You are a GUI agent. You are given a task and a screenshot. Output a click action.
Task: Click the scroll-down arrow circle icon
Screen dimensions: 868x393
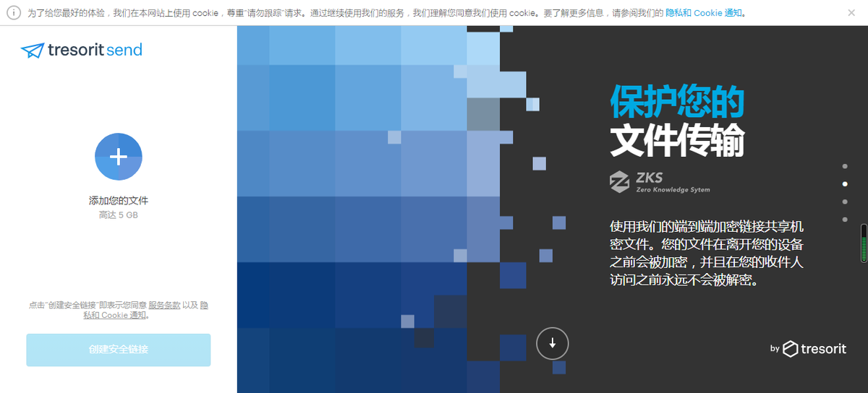553,343
